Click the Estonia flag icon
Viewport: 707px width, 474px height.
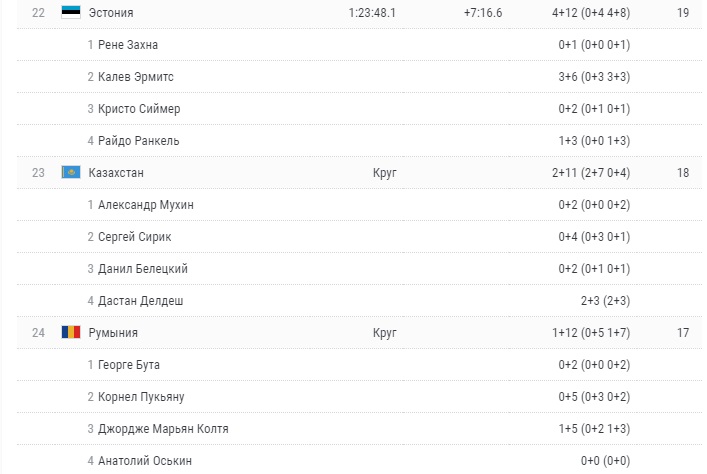71,13
